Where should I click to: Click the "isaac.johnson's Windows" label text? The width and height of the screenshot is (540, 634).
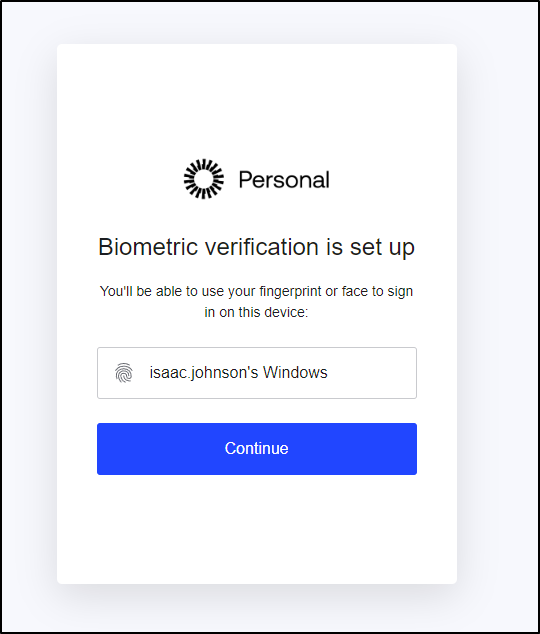(238, 372)
